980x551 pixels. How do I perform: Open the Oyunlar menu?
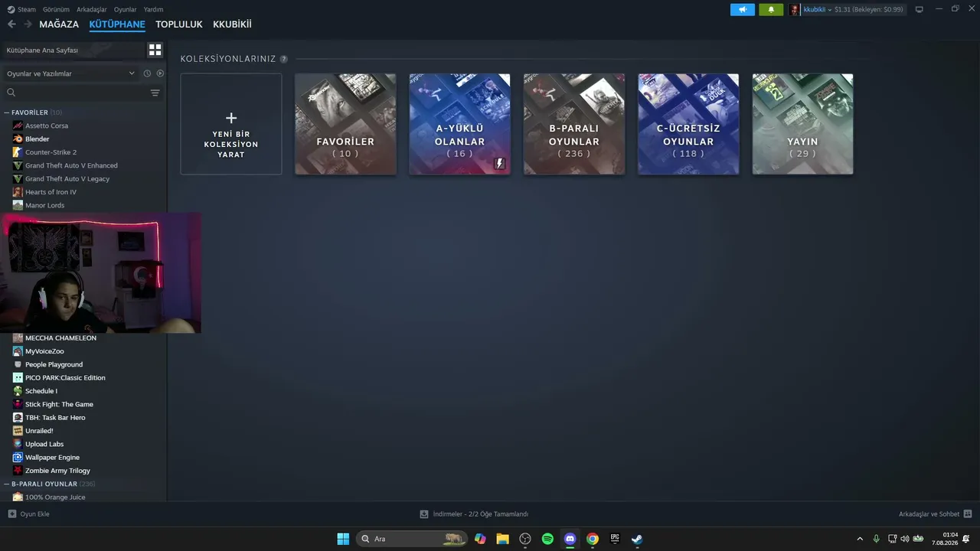[x=126, y=9]
